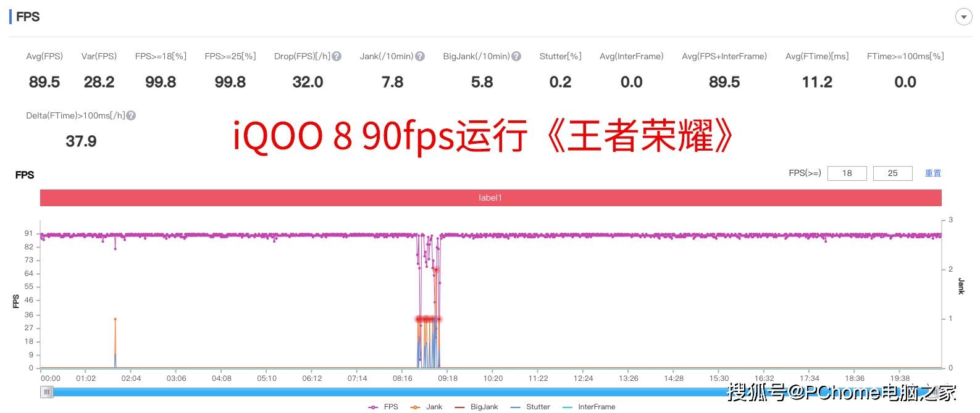
Task: Click the Avg(FPS) value 89.5
Action: click(44, 82)
